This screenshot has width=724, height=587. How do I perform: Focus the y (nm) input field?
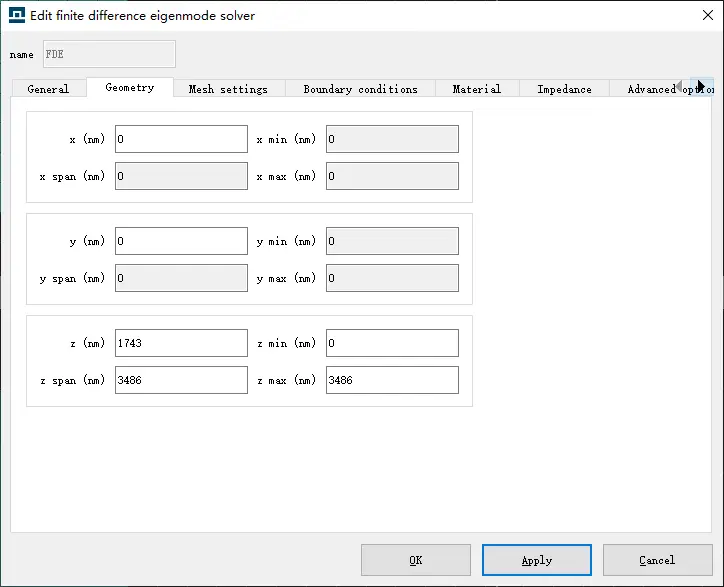tap(181, 241)
